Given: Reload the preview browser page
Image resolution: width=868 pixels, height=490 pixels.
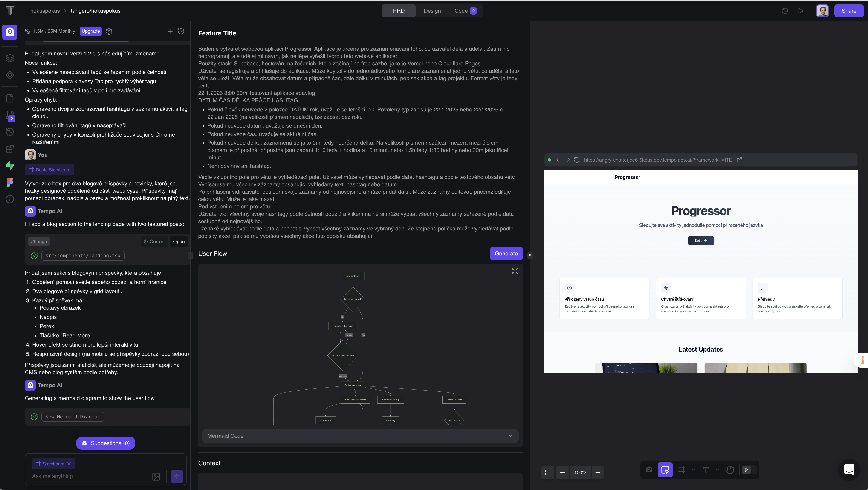Looking at the screenshot, I should (576, 160).
